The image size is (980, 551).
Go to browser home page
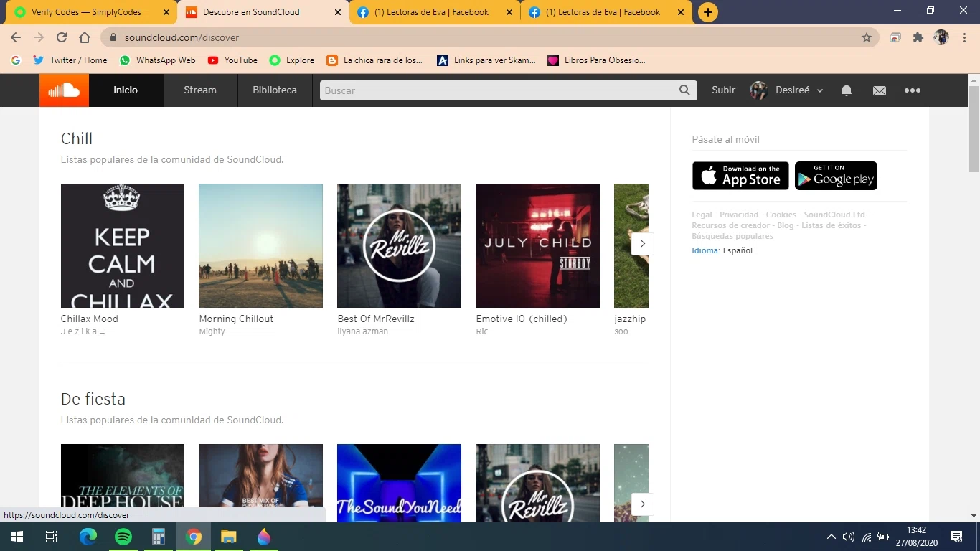point(85,37)
